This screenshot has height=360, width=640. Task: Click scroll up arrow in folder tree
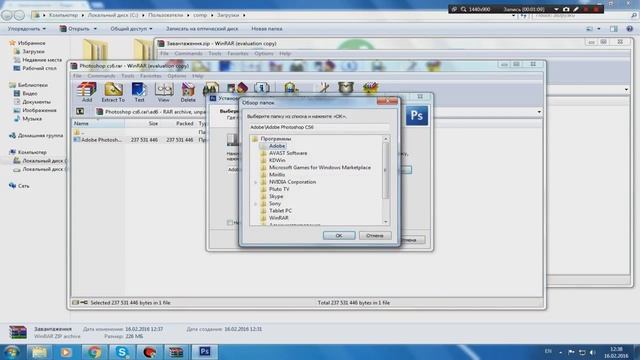pos(386,139)
